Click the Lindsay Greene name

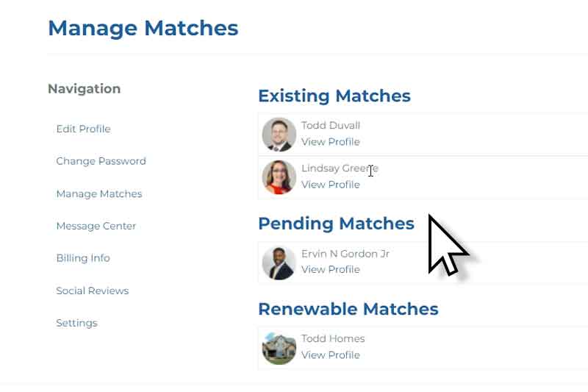340,168
